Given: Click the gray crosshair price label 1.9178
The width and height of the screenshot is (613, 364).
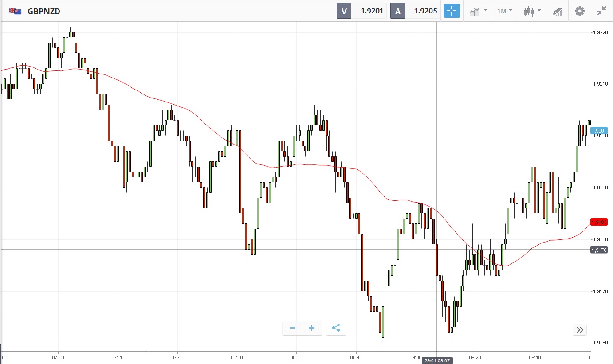Looking at the screenshot, I should [x=599, y=250].
